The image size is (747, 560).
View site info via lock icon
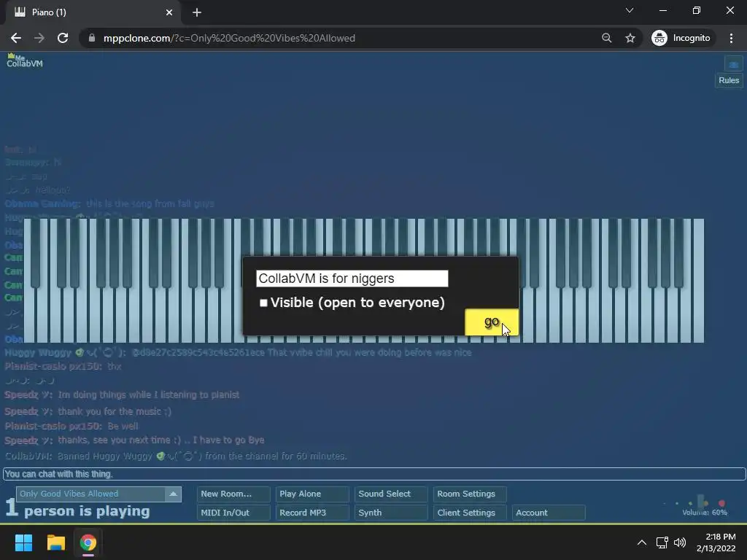coord(92,38)
